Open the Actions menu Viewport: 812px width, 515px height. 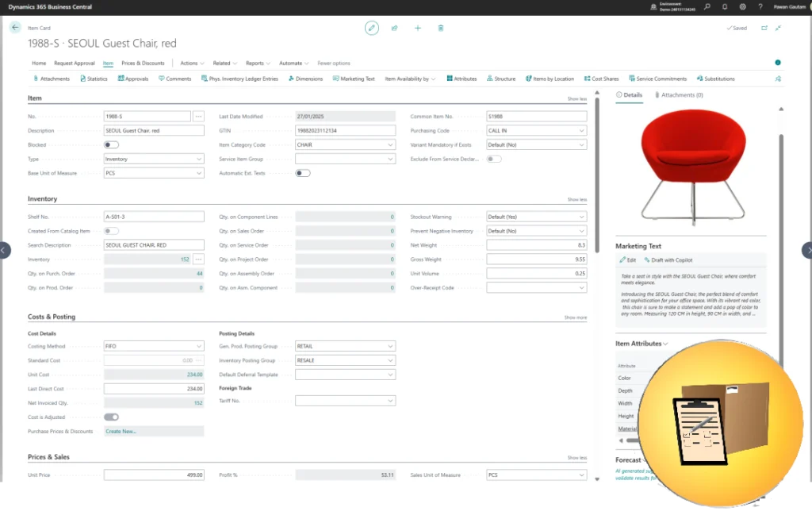click(x=192, y=63)
